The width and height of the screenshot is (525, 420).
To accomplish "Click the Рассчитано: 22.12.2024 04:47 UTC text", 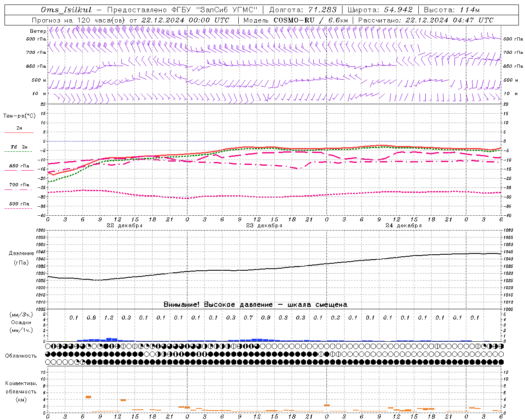I will coord(426,20).
